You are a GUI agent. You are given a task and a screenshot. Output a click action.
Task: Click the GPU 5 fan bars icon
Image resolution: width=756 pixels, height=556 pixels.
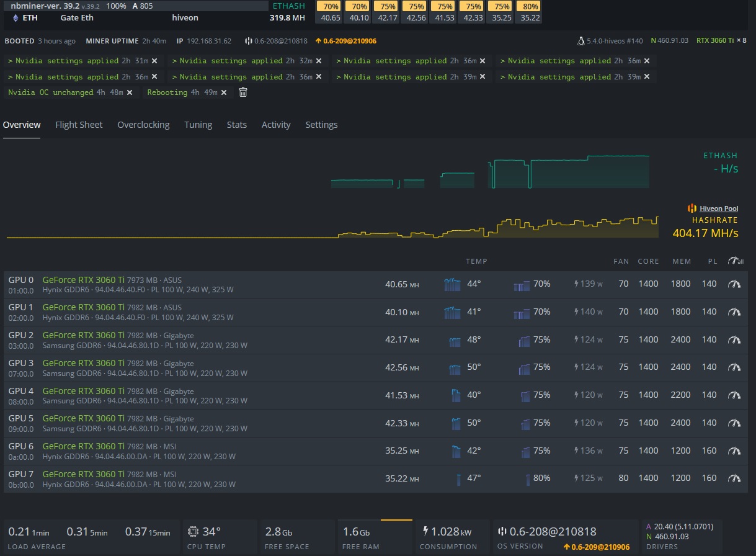coord(525,423)
